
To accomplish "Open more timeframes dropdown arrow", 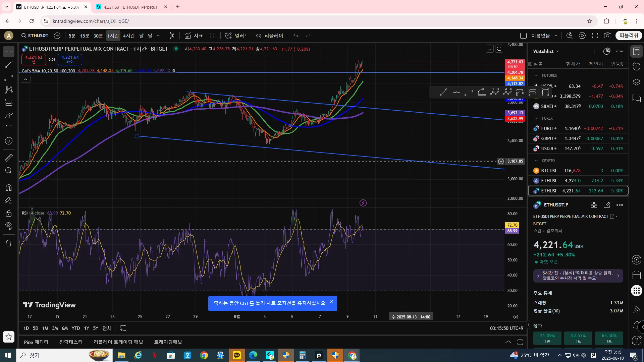I will click(x=158, y=36).
